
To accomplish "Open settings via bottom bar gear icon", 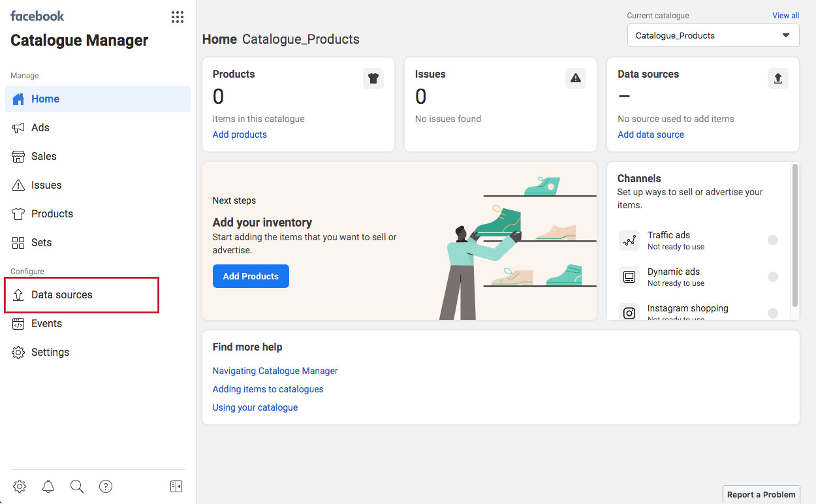I will tap(20, 486).
